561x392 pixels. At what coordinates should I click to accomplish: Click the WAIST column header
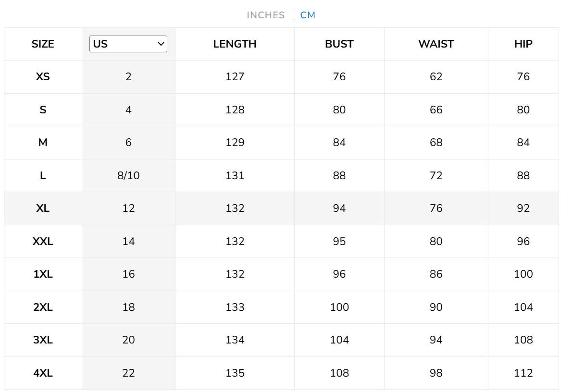coord(436,44)
